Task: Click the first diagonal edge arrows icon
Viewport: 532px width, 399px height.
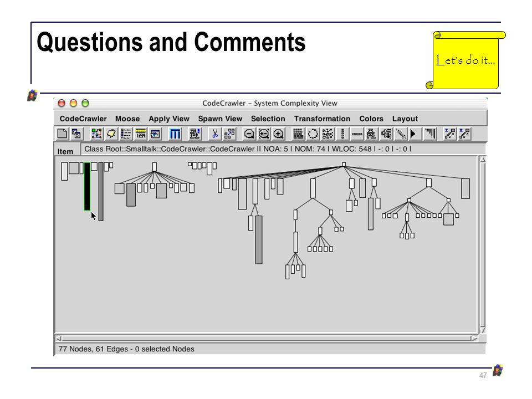Action: tap(450, 134)
